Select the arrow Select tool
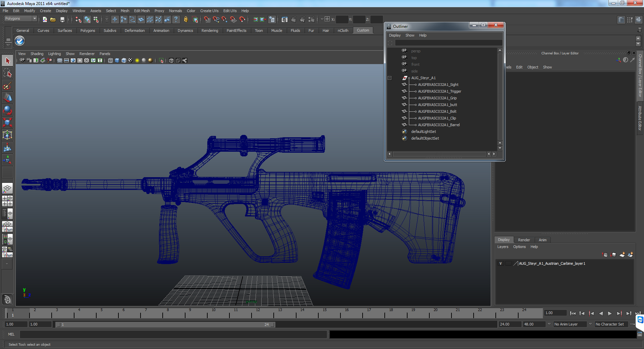Viewport: 644px width, 349px height. [7, 61]
